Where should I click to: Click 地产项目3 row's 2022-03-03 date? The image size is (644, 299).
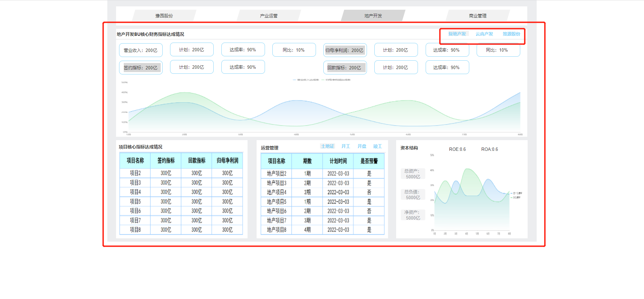[x=338, y=183]
